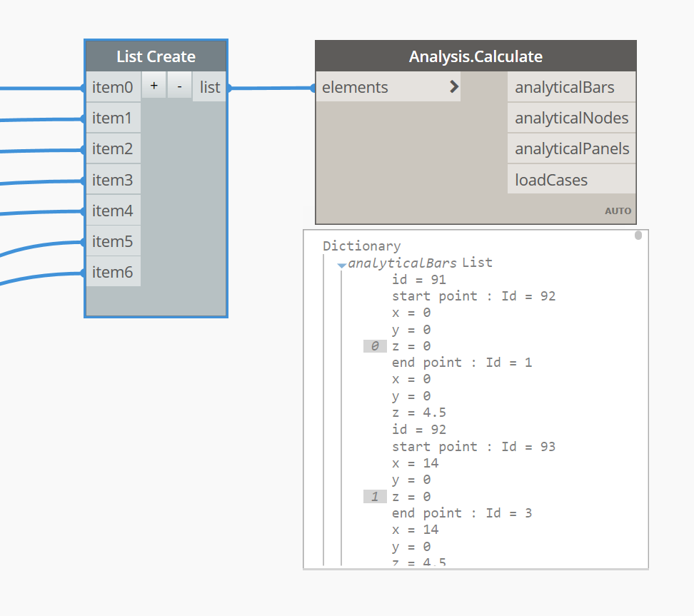This screenshot has height=616, width=694.
Task: Click the list output port
Action: [210, 87]
